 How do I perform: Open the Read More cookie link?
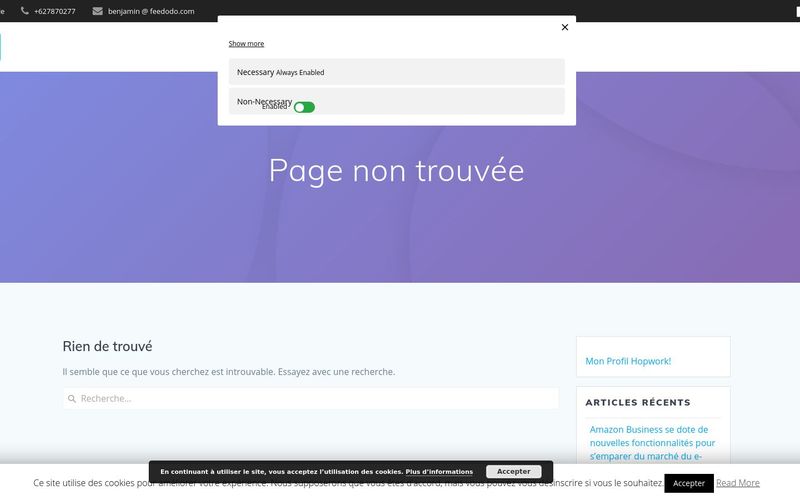tap(738, 483)
